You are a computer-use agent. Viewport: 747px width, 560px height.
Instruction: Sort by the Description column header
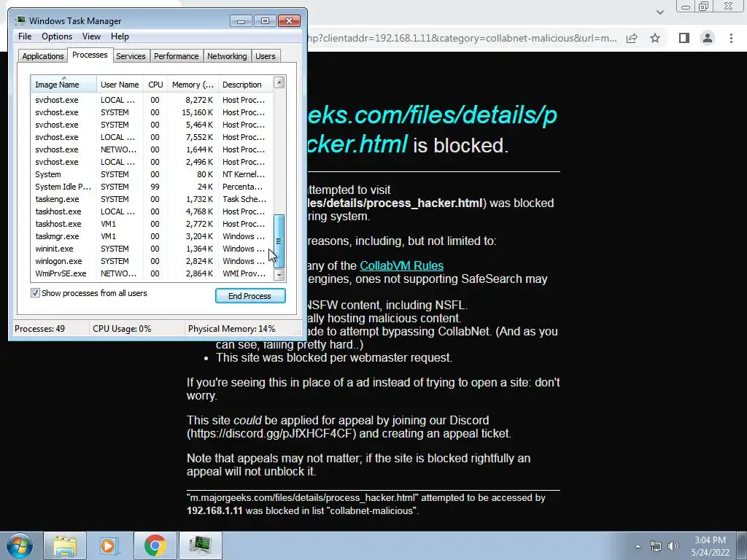coord(245,85)
